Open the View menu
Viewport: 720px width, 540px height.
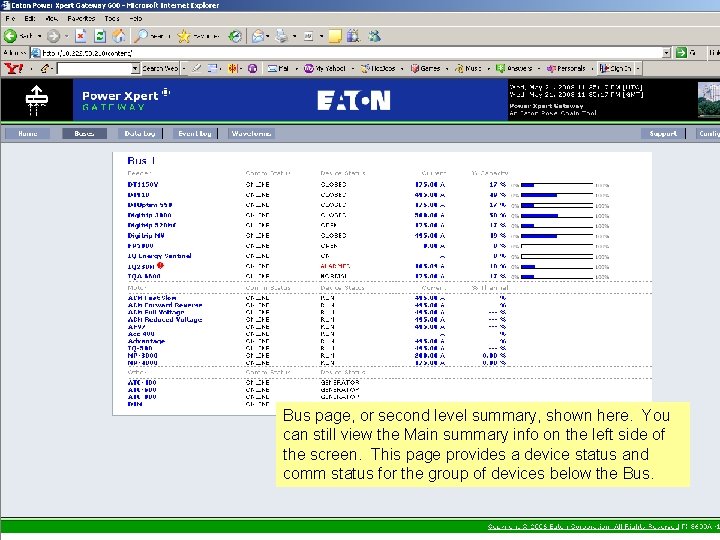click(51, 18)
